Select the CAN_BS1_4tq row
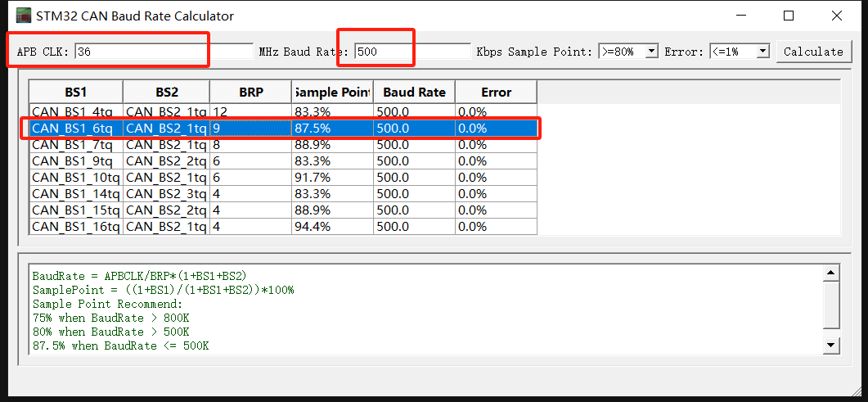The height and width of the screenshot is (402, 868). click(x=283, y=112)
